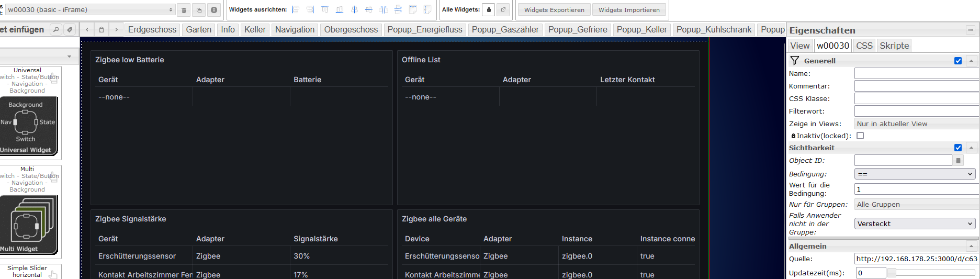Click the filter funnel icon beside Generell

pos(795,61)
